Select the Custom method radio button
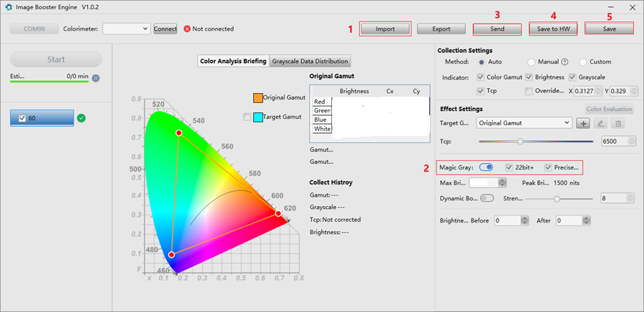This screenshot has width=644, height=312. click(583, 62)
